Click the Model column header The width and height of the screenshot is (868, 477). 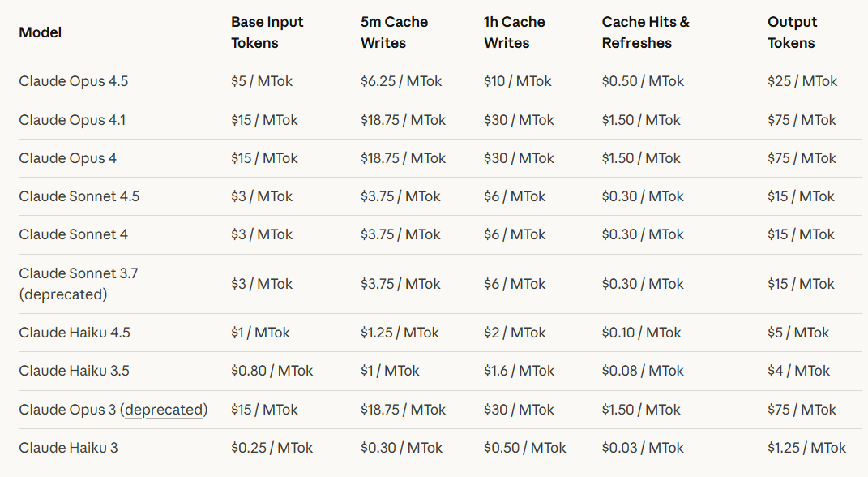coord(40,32)
